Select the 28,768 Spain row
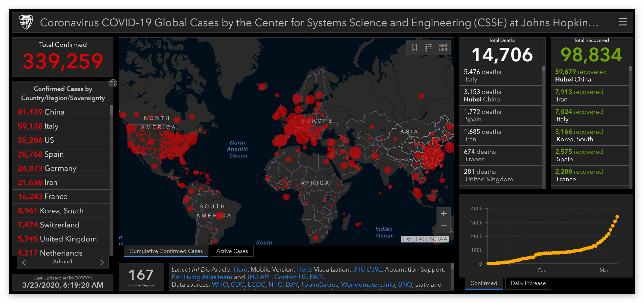 [x=61, y=154]
